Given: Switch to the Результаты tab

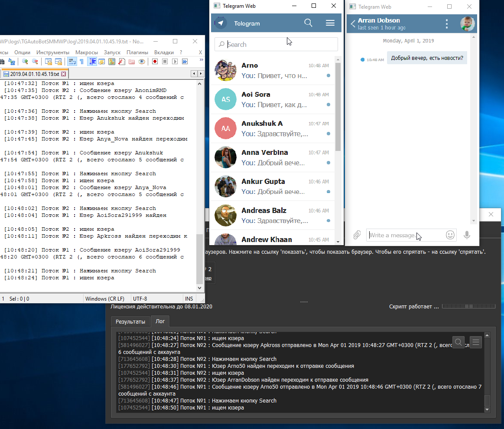Looking at the screenshot, I should coord(130,322).
